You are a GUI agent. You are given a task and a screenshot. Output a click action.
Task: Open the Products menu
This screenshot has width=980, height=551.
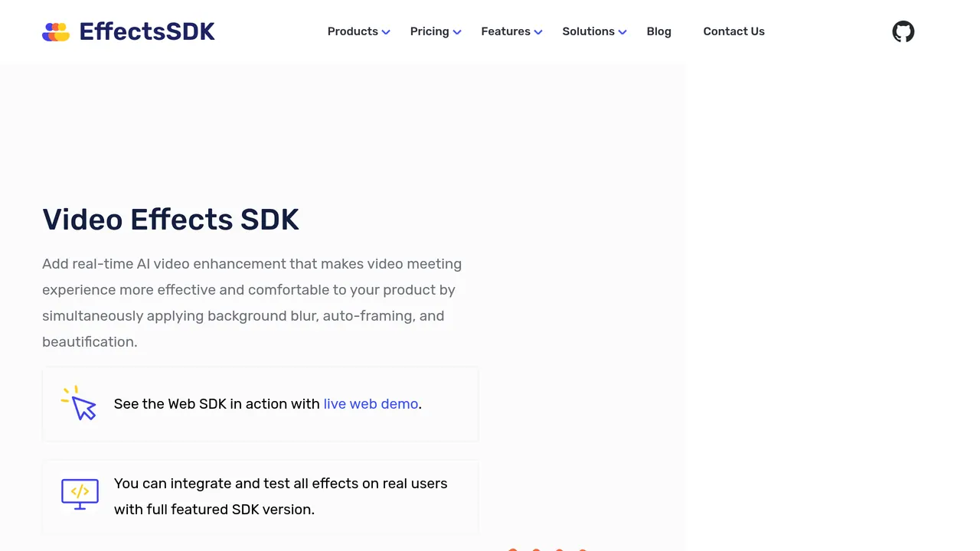click(353, 31)
